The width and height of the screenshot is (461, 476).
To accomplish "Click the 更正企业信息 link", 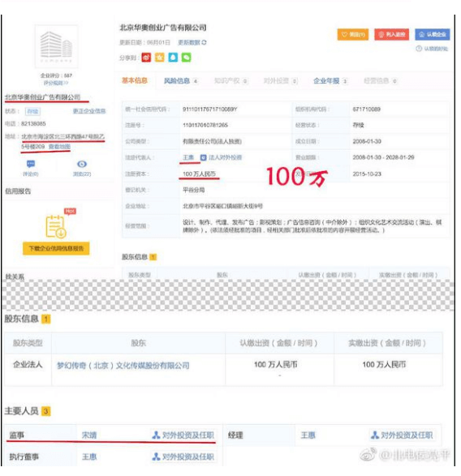I will pyautogui.click(x=89, y=111).
